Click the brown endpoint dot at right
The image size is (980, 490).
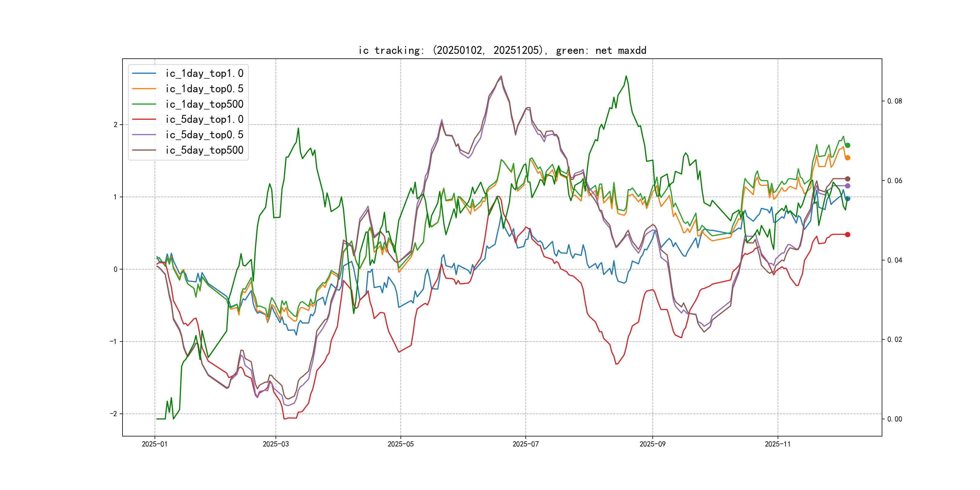tap(848, 179)
